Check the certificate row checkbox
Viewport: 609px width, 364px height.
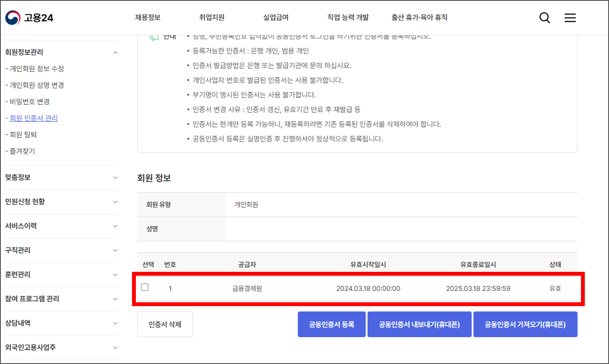coord(145,287)
